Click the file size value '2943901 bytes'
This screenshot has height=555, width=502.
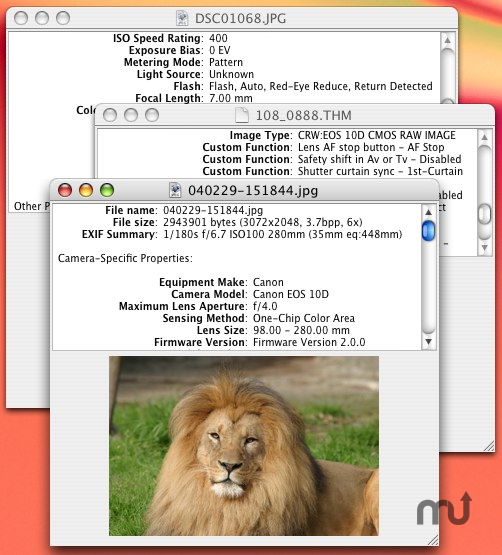(x=199, y=222)
